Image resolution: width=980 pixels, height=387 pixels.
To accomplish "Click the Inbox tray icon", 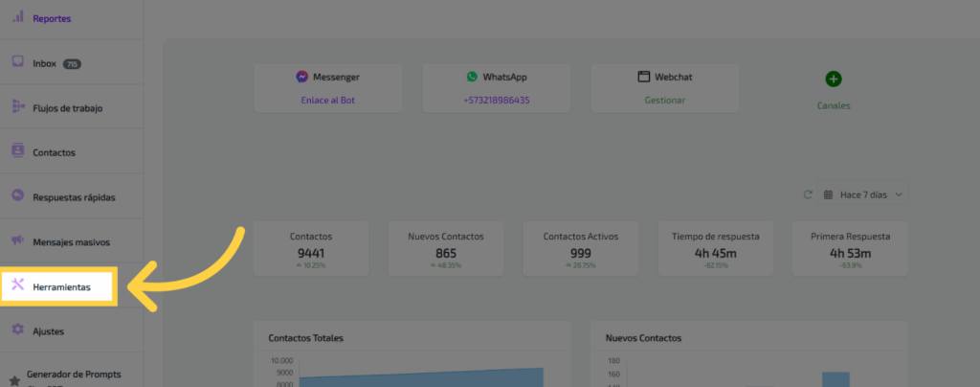I will point(17,62).
